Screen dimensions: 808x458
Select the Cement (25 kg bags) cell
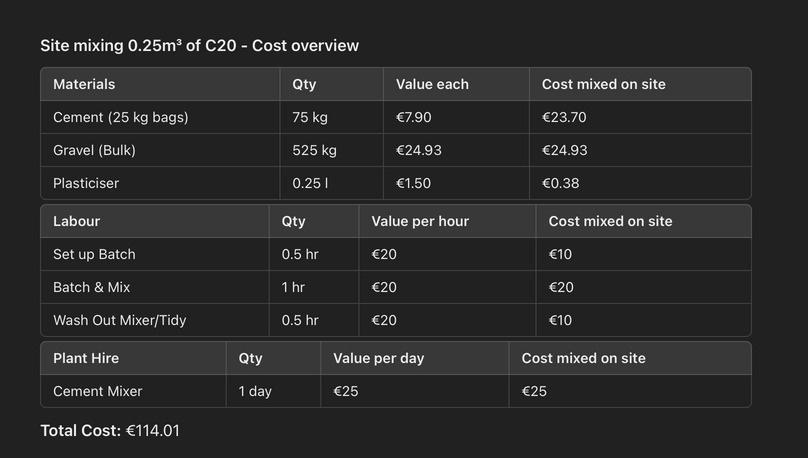(120, 117)
